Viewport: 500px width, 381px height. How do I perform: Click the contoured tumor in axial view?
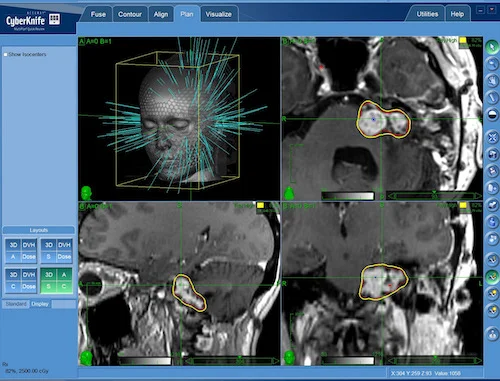[383, 120]
